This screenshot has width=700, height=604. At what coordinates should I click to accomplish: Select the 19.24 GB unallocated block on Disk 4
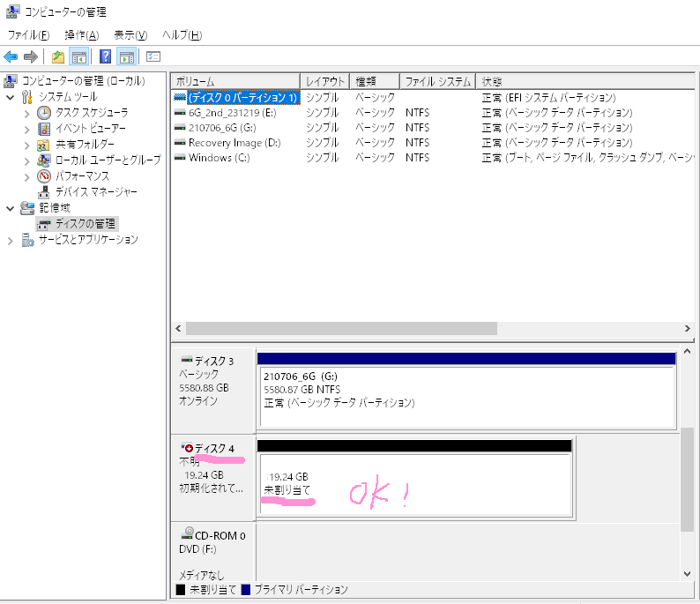pos(415,479)
